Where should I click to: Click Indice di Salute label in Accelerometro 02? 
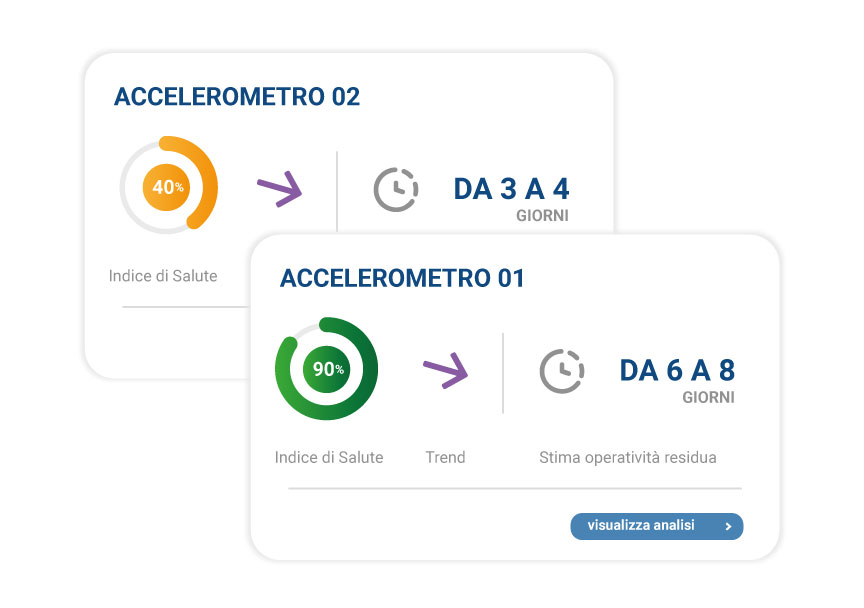point(163,275)
